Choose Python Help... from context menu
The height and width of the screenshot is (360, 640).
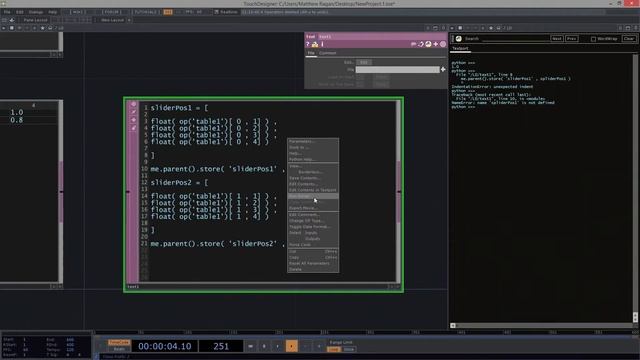click(313, 159)
